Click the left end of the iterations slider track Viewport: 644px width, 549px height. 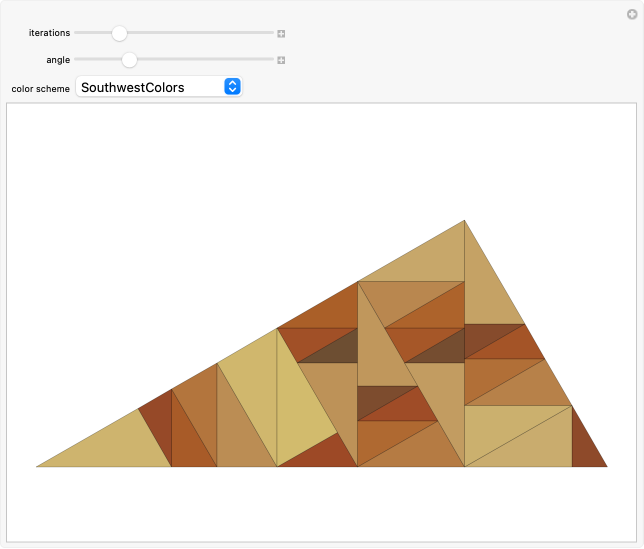coord(77,33)
